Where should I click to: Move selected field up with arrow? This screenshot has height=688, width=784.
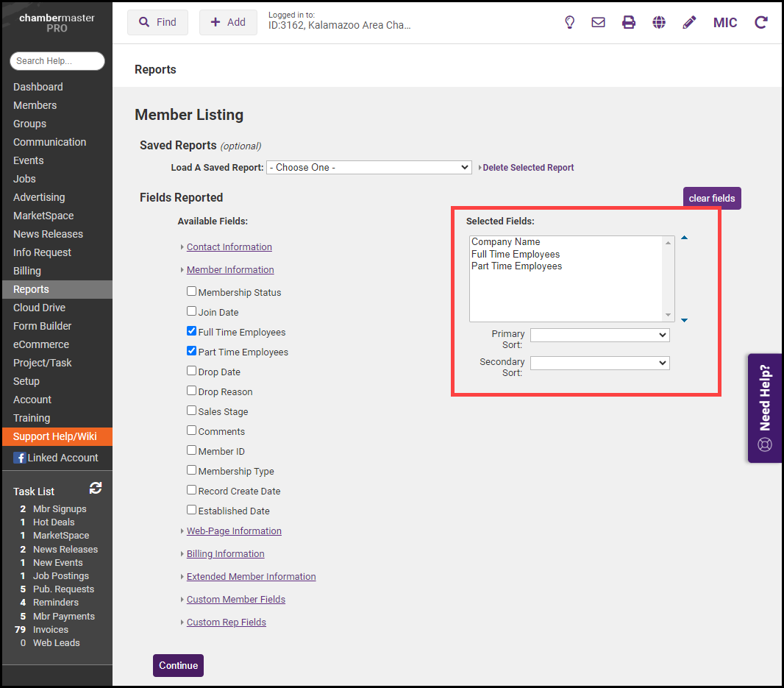684,238
